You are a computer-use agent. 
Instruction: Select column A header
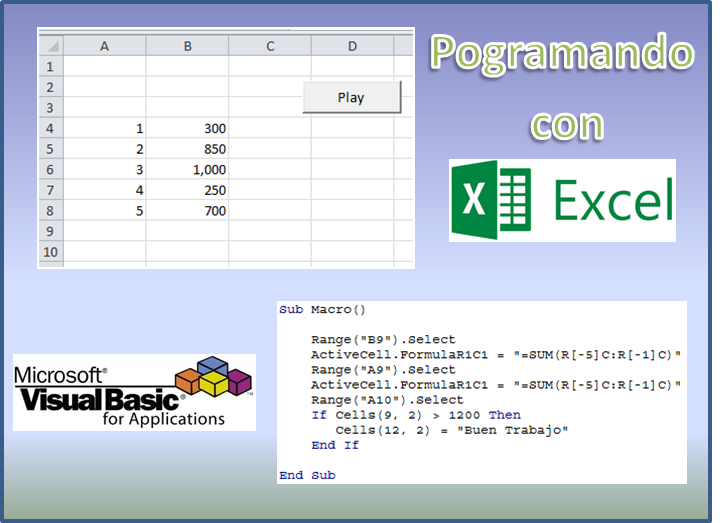tap(105, 46)
